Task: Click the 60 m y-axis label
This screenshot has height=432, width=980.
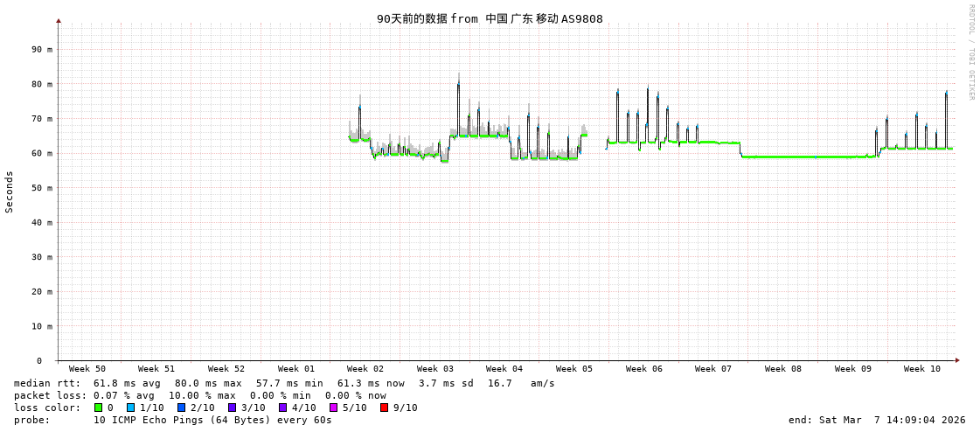Action: pyautogui.click(x=42, y=153)
